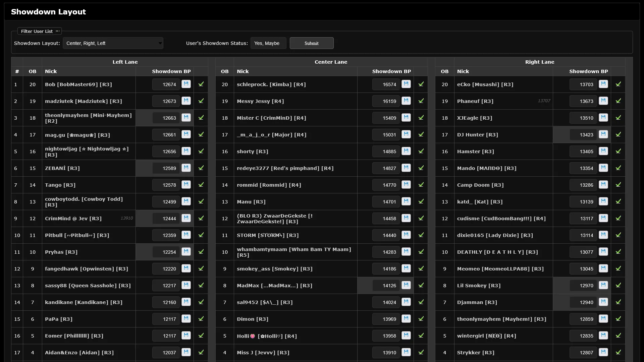Toggle green checkmark for shorty row
This screenshot has height=362, width=644.
421,151
